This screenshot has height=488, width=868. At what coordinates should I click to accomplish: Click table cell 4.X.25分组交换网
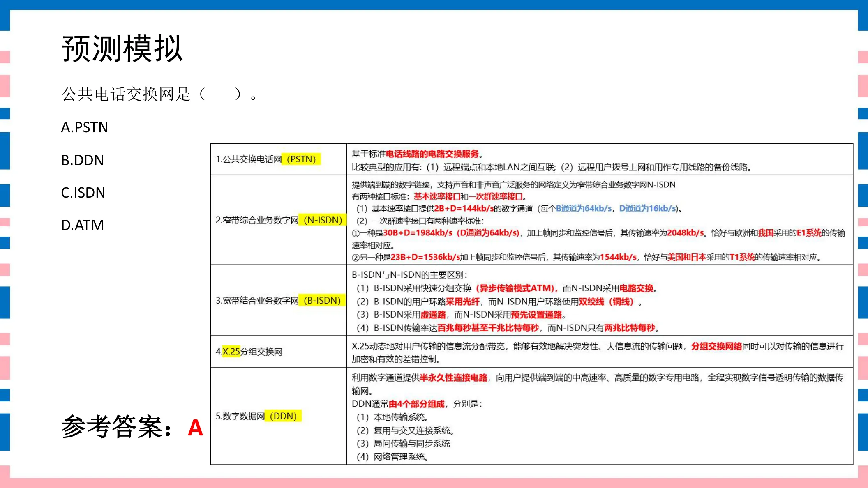tap(278, 351)
